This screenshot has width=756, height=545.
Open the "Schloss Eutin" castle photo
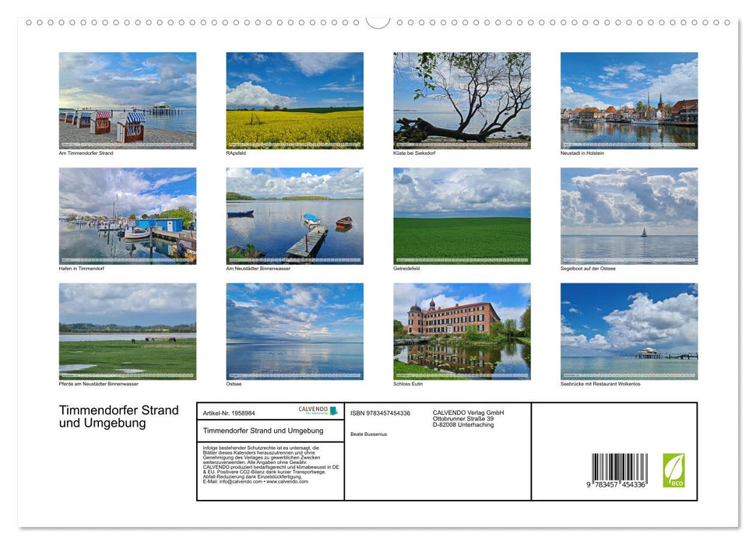pyautogui.click(x=461, y=331)
